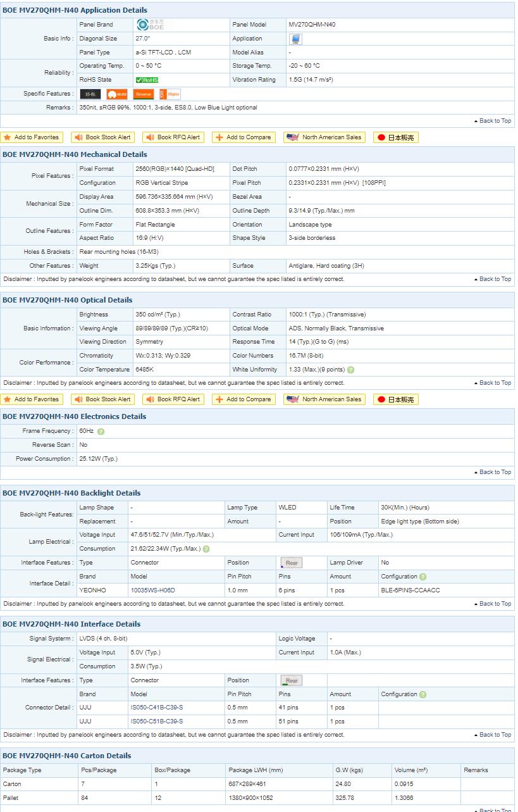Click the Application Details section heading

75,10
